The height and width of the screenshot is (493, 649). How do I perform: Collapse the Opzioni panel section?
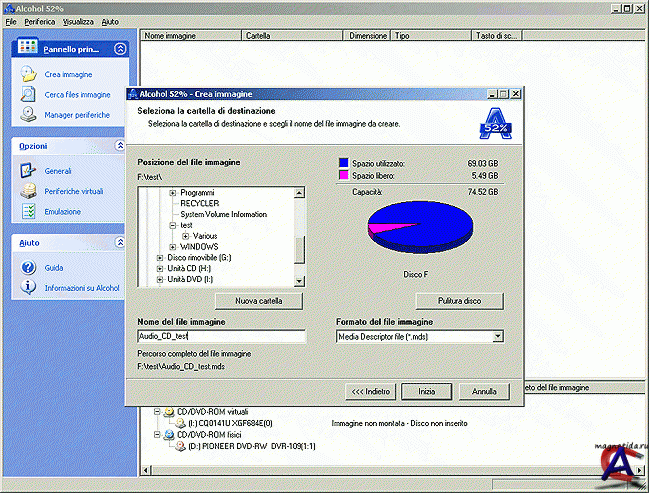coord(120,146)
